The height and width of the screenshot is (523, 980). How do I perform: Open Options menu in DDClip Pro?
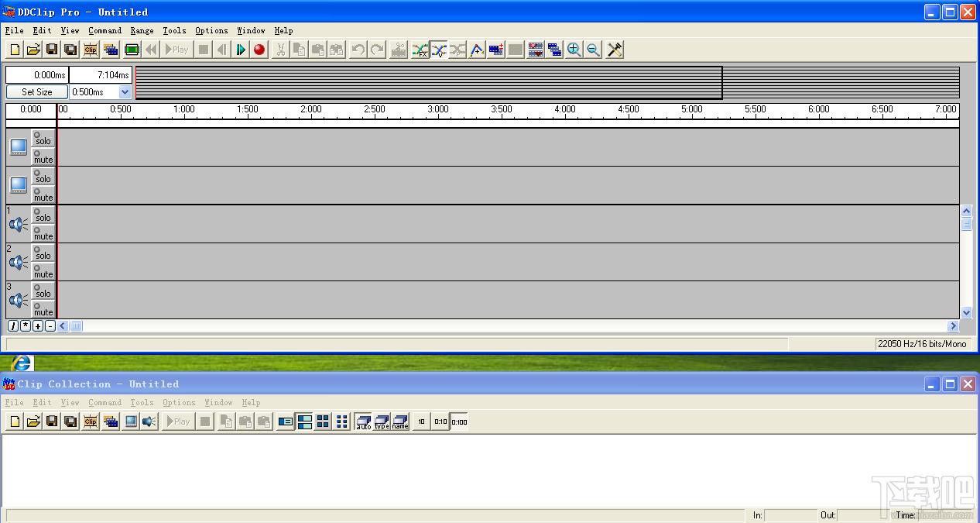point(211,30)
